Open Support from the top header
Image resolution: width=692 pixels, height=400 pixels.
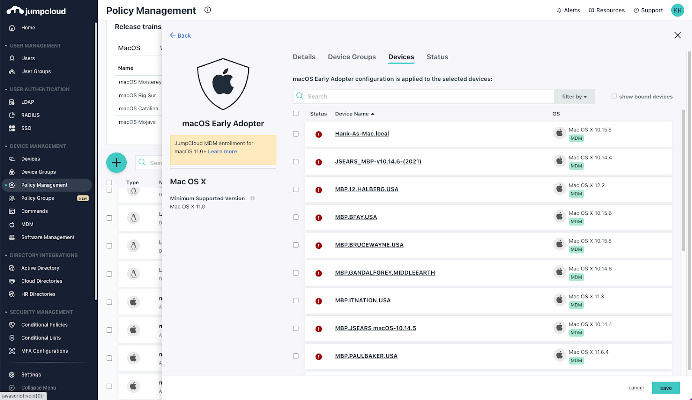(x=647, y=10)
